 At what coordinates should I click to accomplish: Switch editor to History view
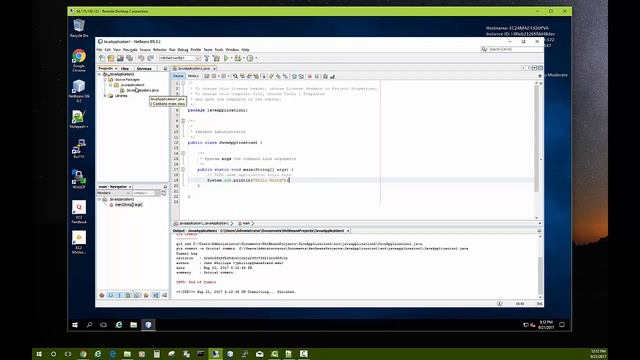click(193, 76)
